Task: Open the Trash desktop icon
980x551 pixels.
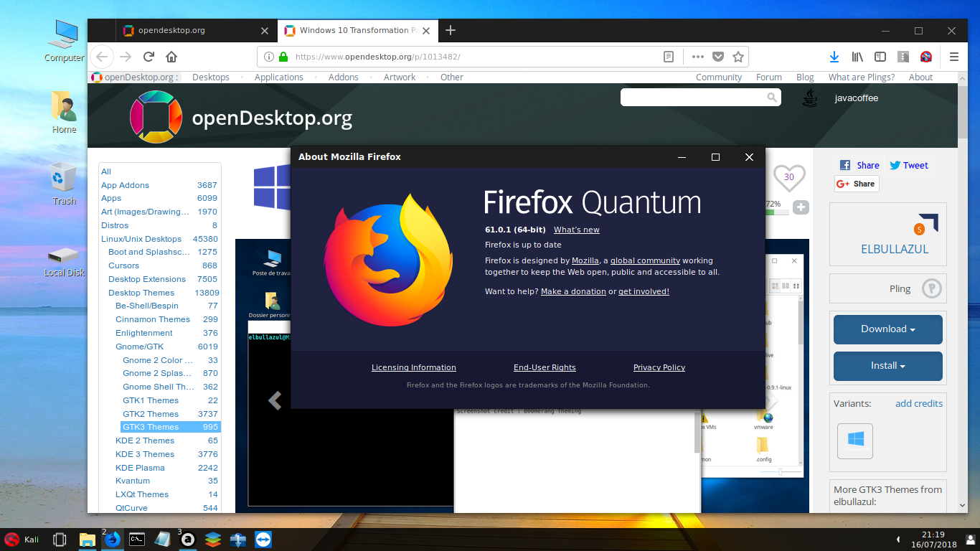Action: click(x=64, y=184)
